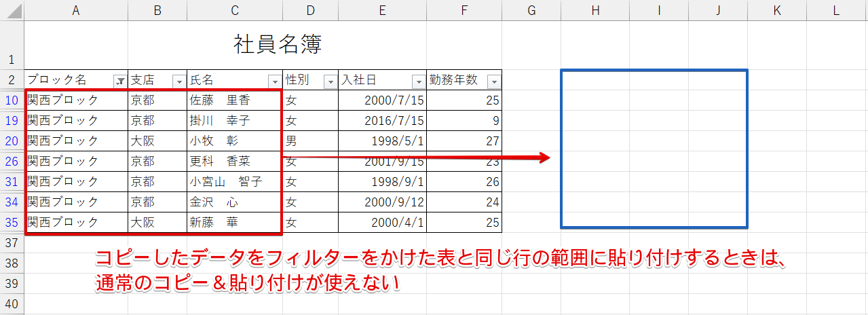Select column H header
This screenshot has width=868, height=315.
click(x=595, y=10)
